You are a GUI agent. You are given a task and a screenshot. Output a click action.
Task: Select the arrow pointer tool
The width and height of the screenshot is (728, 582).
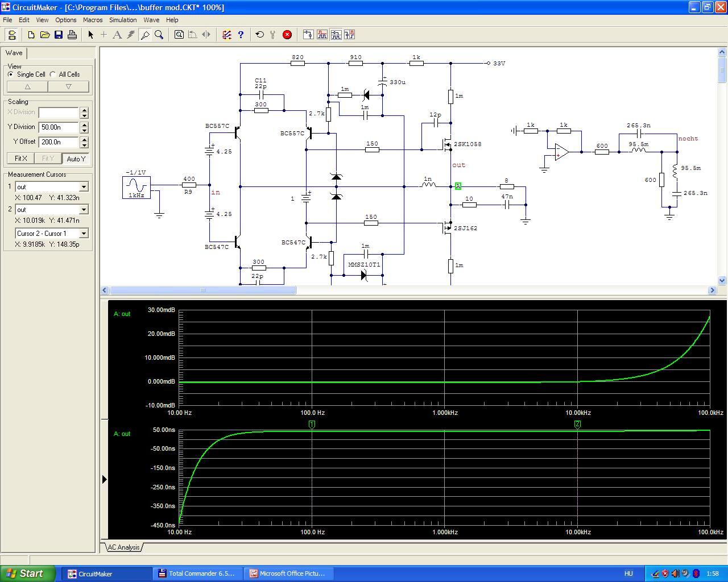[x=90, y=35]
